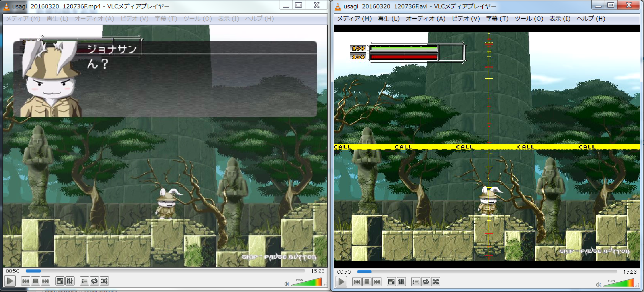This screenshot has height=292, width=644.
Task: Maximize the right avi VLC window
Action: 611,5
